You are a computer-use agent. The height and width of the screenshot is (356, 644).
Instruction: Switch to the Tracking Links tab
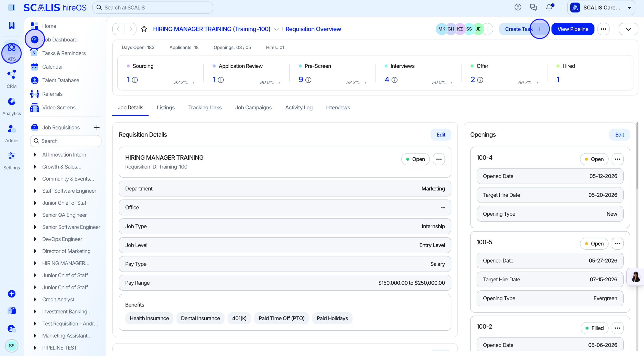click(x=205, y=107)
